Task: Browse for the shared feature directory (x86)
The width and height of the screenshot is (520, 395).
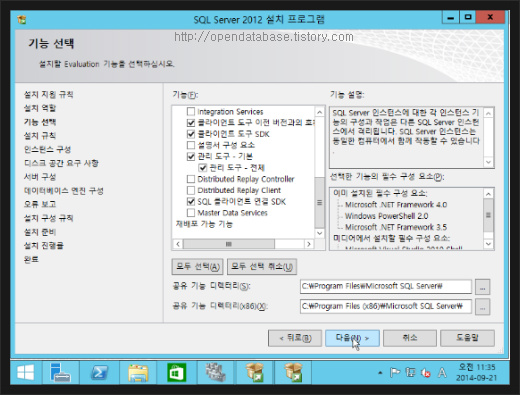Action: click(x=482, y=307)
